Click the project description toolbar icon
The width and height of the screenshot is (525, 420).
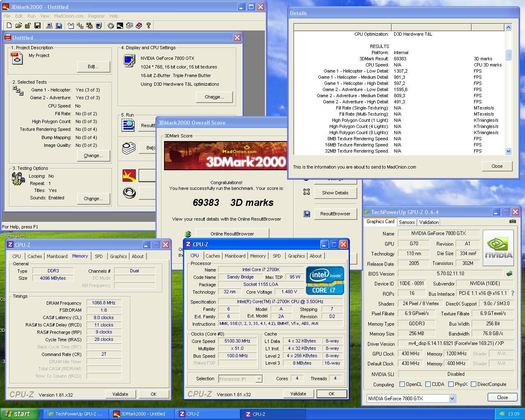coord(71,25)
